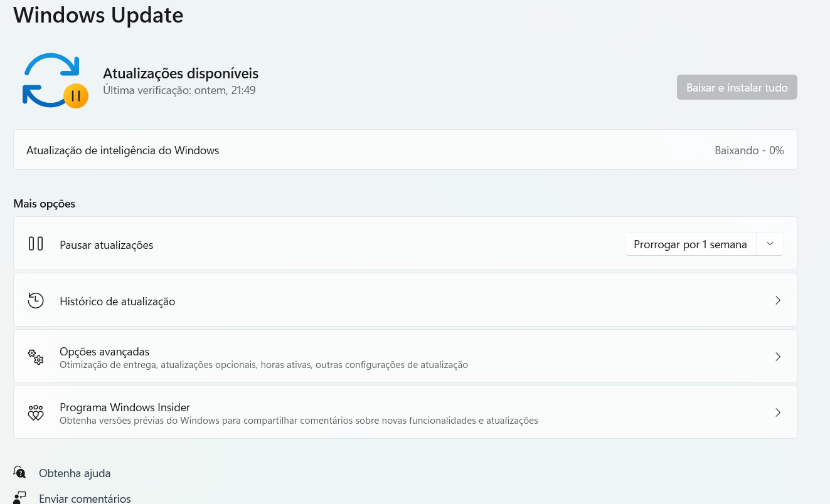Expand Histórico de atualização chevron

tap(778, 300)
